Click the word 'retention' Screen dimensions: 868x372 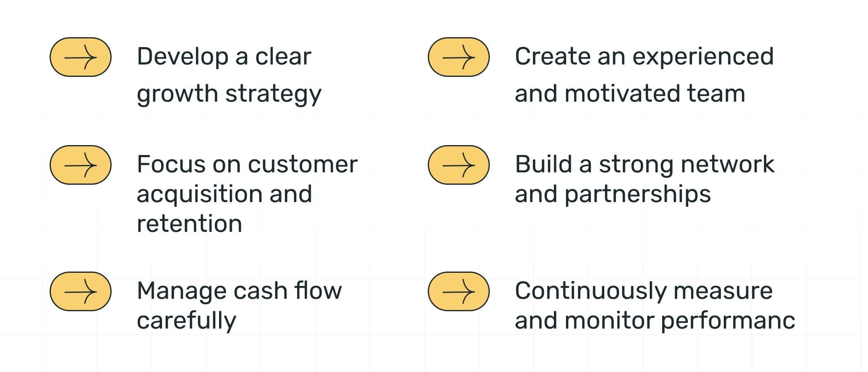(x=189, y=224)
